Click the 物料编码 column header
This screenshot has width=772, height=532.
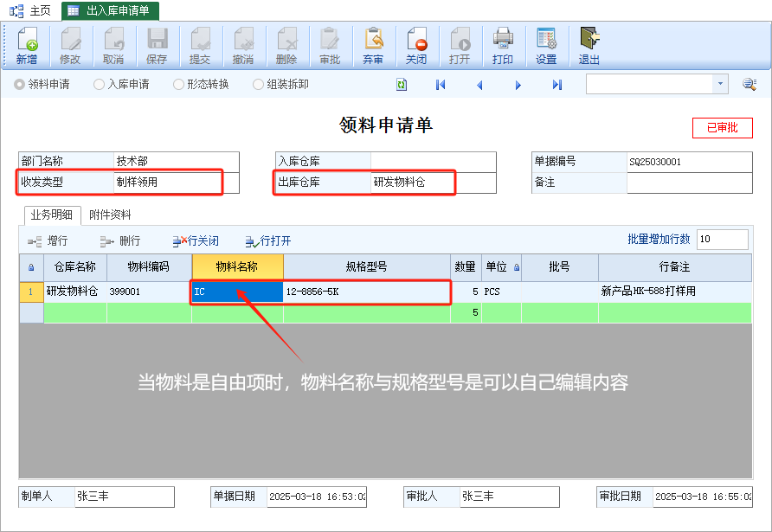pyautogui.click(x=149, y=266)
